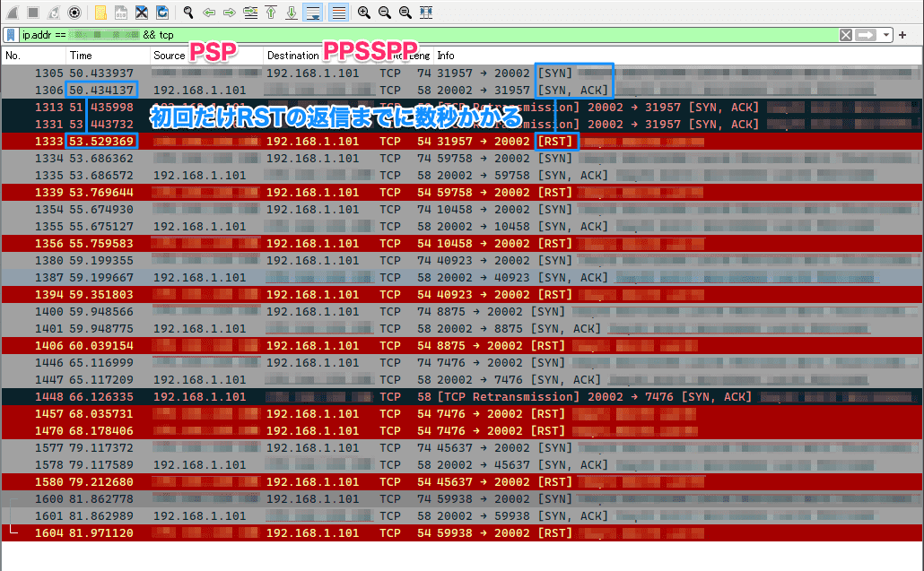Sort by the No. column header

point(33,56)
